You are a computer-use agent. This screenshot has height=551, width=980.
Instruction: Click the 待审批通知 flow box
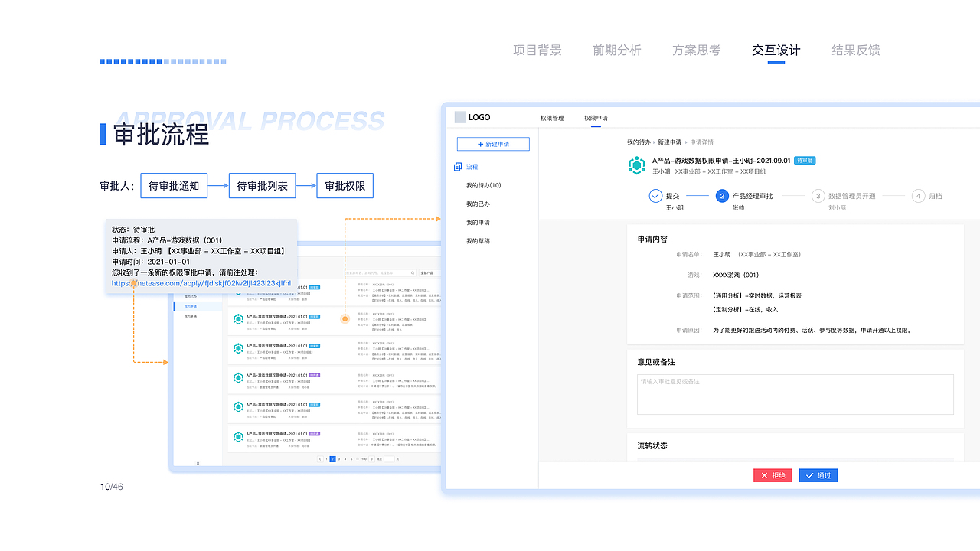[x=174, y=186]
